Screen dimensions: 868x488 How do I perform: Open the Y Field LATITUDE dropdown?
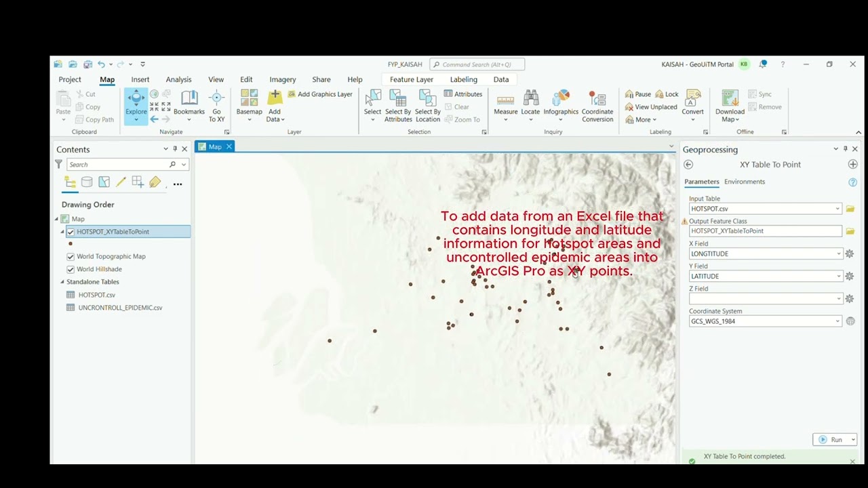point(837,276)
